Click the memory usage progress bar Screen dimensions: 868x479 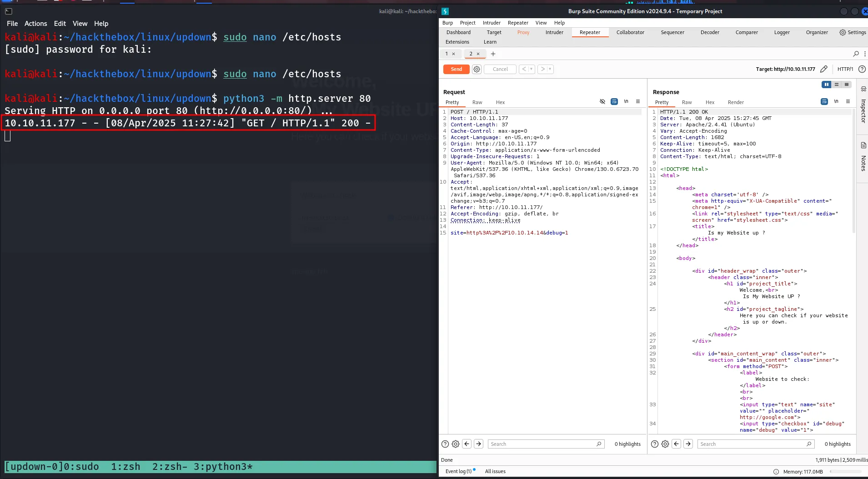[x=847, y=472]
